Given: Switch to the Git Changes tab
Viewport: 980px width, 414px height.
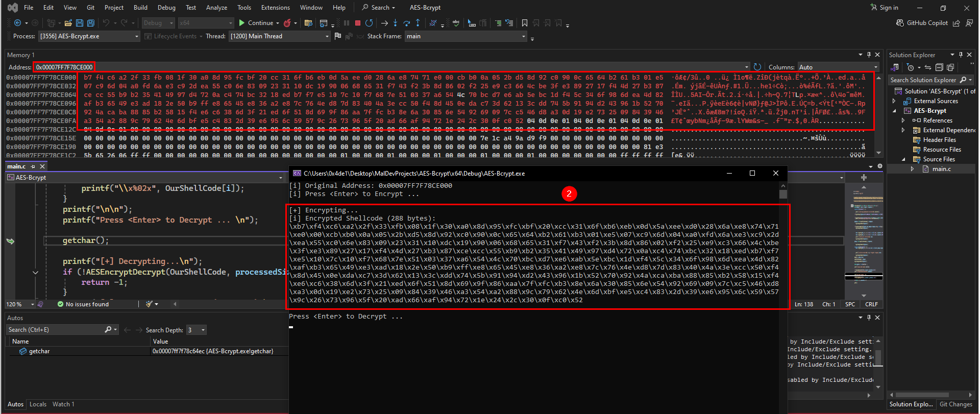Looking at the screenshot, I should tap(955, 404).
